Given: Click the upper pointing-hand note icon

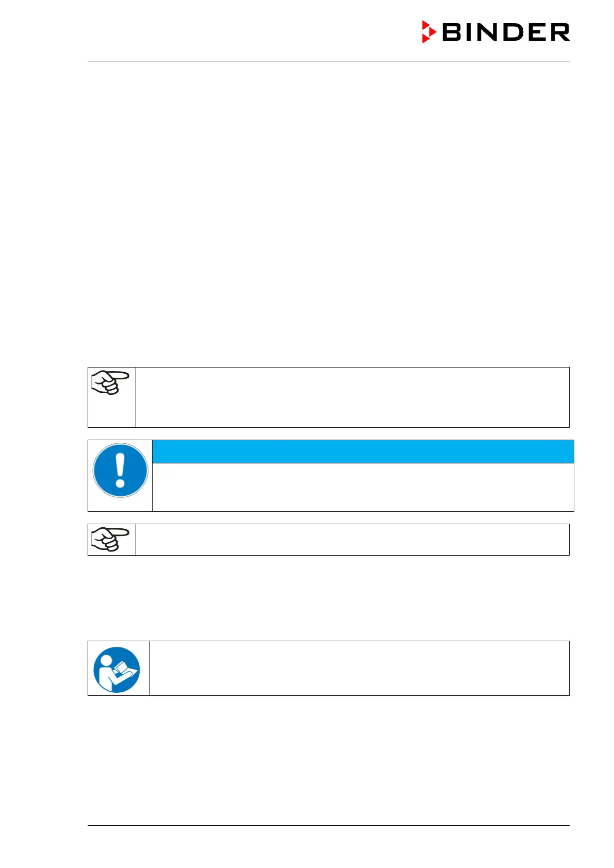Looking at the screenshot, I should [x=110, y=382].
